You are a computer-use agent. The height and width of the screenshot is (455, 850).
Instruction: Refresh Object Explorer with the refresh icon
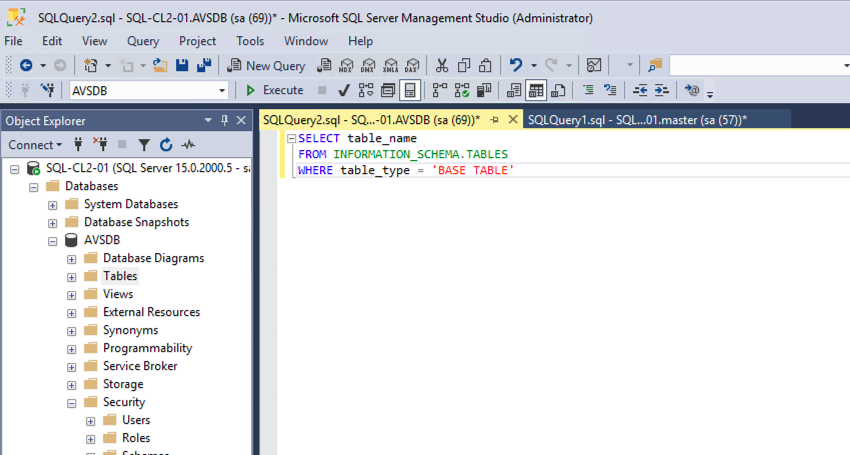(166, 145)
